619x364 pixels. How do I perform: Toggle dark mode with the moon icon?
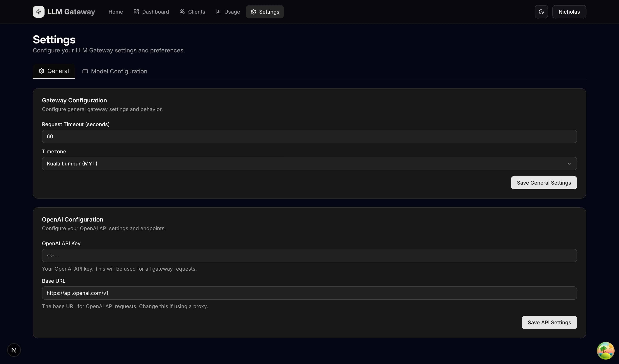click(541, 12)
